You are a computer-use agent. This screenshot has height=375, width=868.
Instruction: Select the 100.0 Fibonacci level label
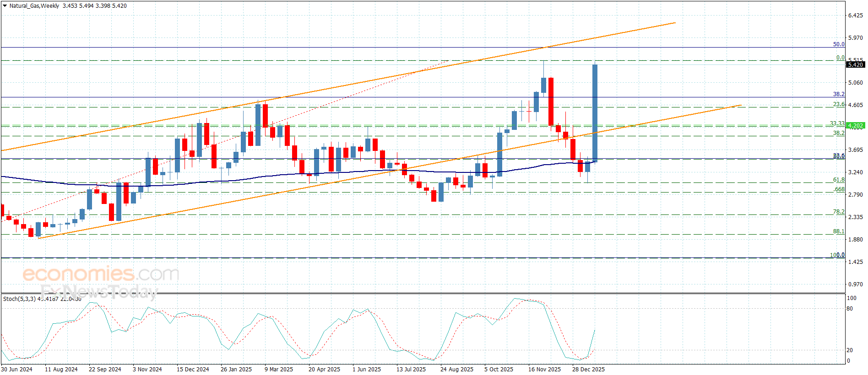(837, 255)
